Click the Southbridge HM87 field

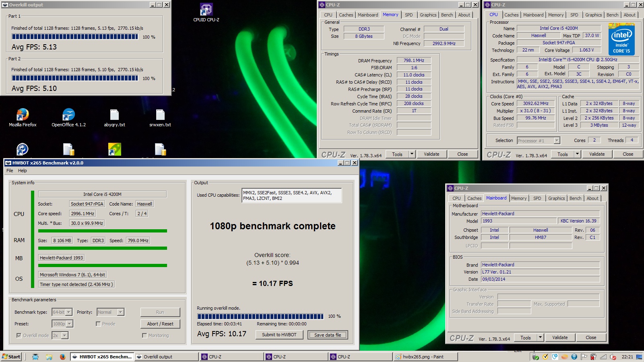541,237
